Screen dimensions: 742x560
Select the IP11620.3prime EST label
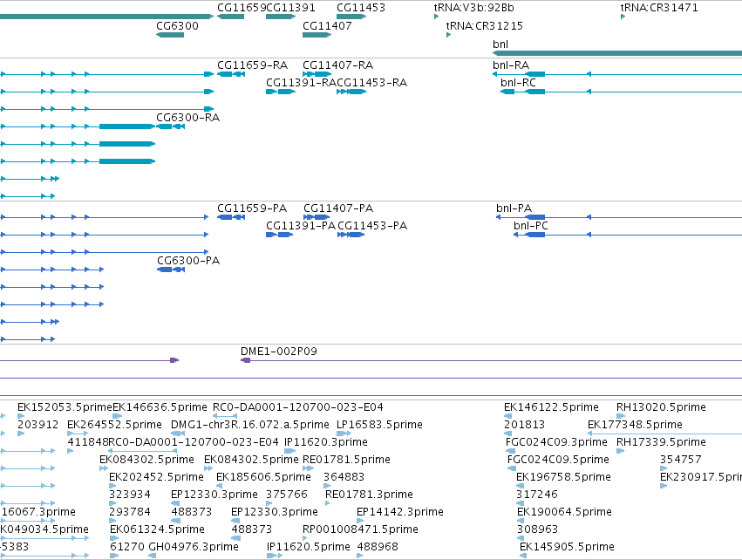(326, 442)
